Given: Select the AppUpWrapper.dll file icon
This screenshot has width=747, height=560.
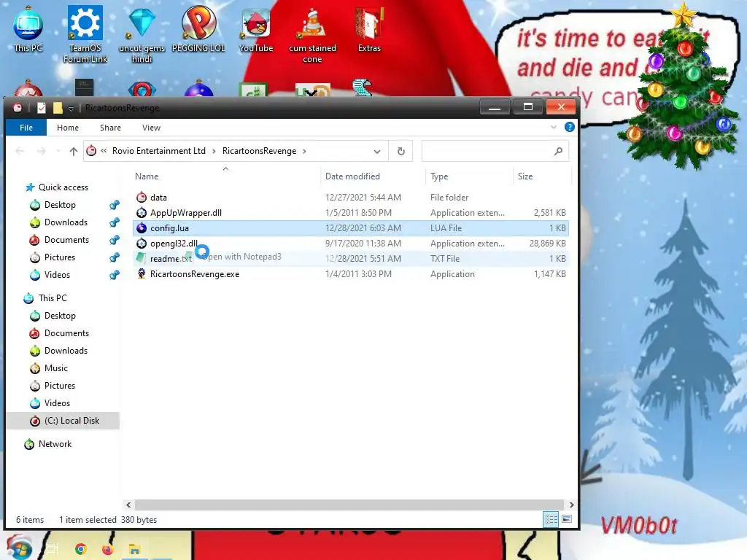Looking at the screenshot, I should tap(142, 213).
